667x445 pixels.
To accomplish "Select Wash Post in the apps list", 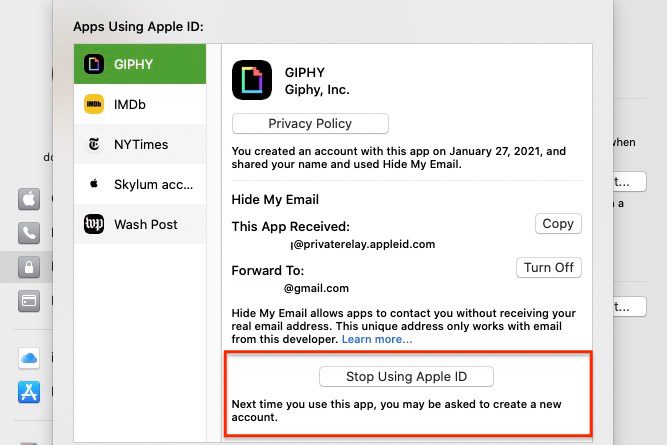I will (140, 224).
